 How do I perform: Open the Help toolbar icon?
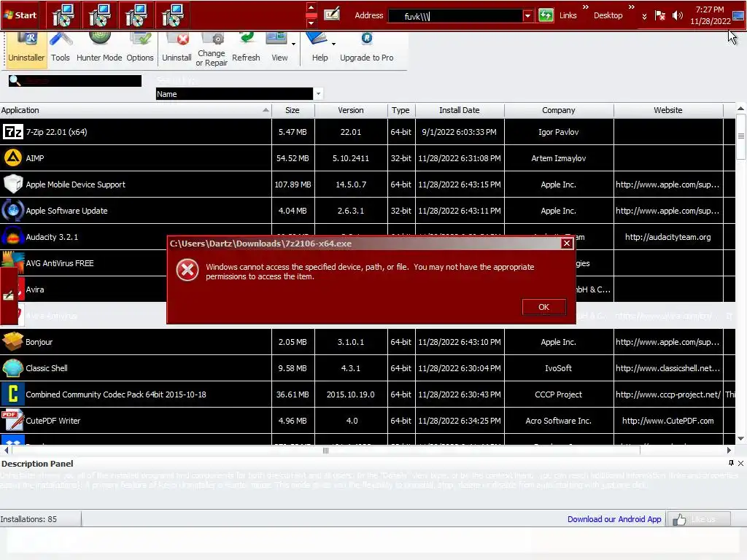pyautogui.click(x=318, y=48)
